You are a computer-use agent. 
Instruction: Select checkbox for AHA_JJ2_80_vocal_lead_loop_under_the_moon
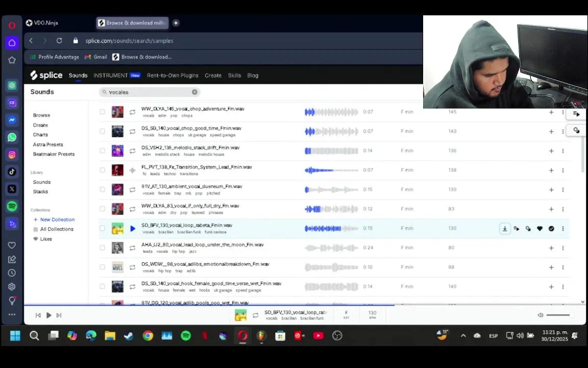coord(103,248)
